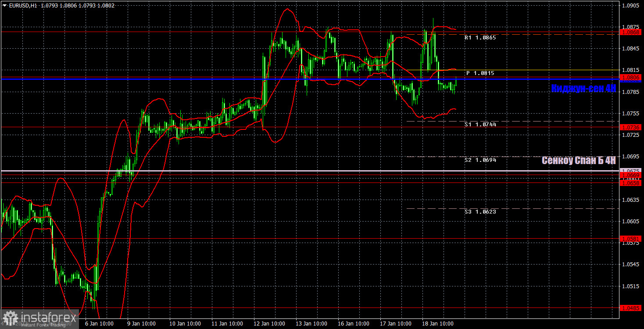The image size is (644, 329).
Task: Click the 6 Jan 10:00 time label
Action: pyautogui.click(x=99, y=324)
